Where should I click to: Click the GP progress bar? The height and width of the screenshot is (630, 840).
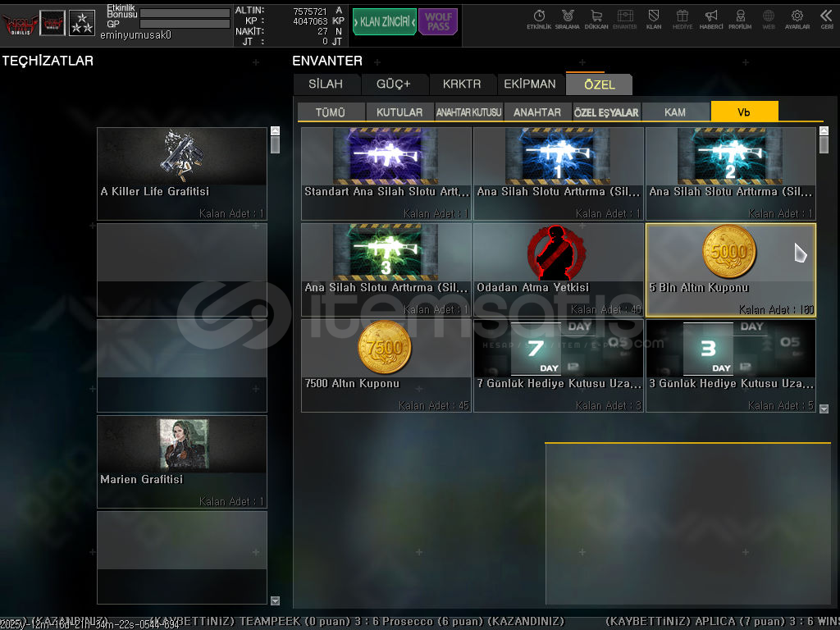click(185, 24)
